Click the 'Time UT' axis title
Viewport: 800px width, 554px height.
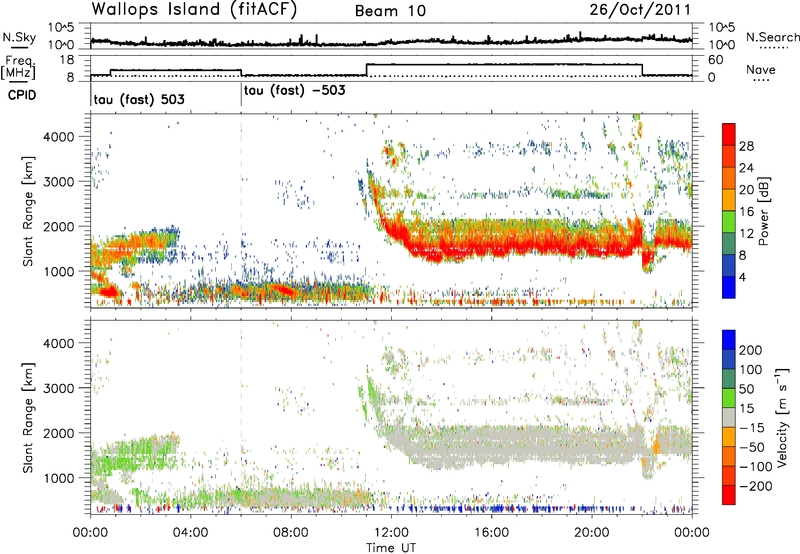(x=391, y=548)
